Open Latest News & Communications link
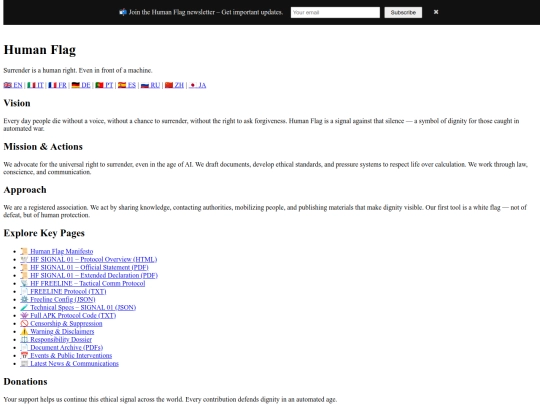This screenshot has height=405, width=540. [x=70, y=364]
